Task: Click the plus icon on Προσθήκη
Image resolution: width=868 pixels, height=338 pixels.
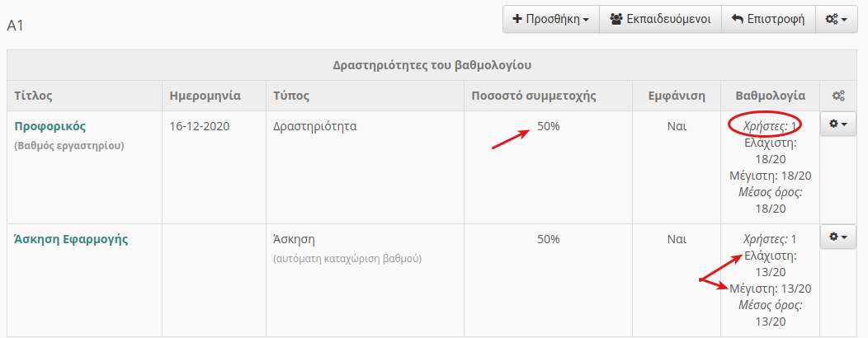Action: [517, 19]
